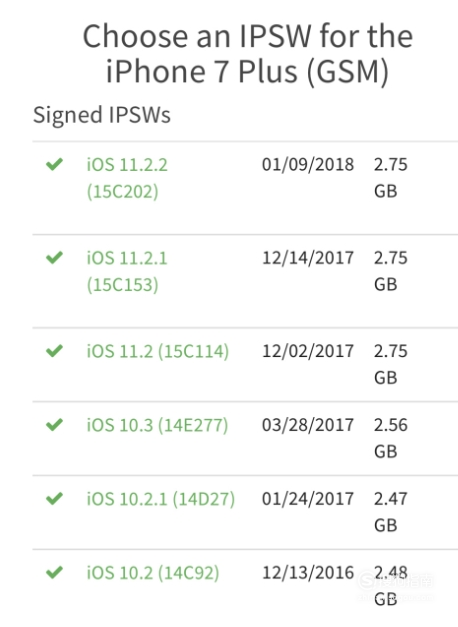Click the green checkmark beside iOS 10.3
The image size is (458, 627).
point(54,424)
